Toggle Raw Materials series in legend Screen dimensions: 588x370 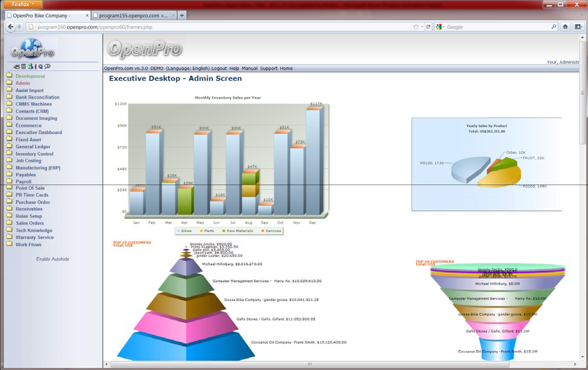(238, 231)
